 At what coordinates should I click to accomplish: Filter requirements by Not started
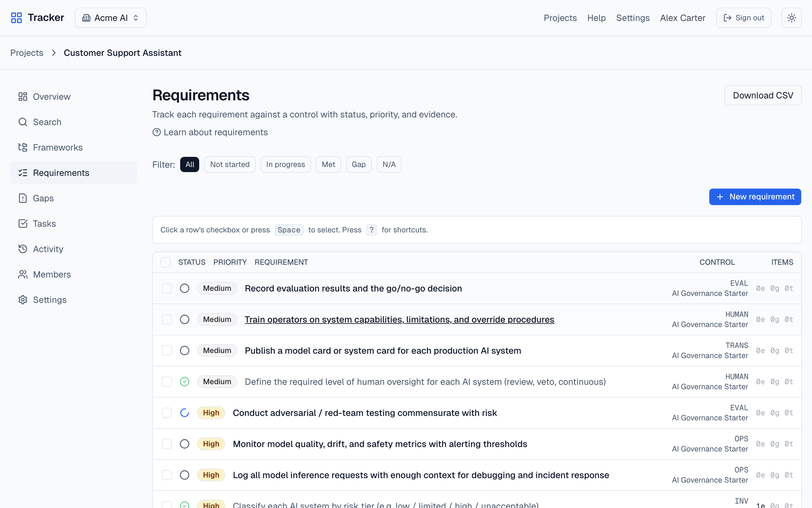click(230, 165)
